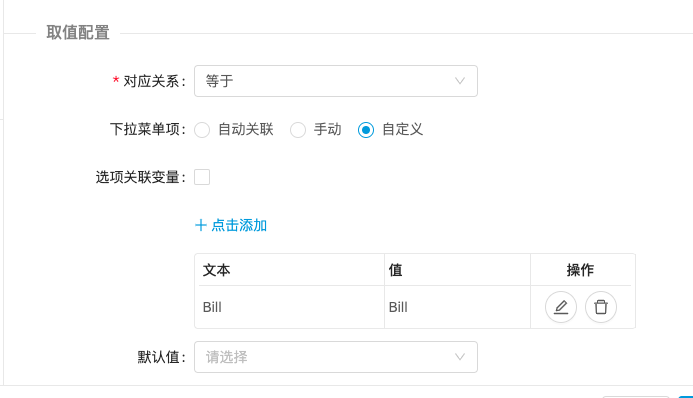This screenshot has width=693, height=398.
Task: Click the 下拉菜单项 field label
Action: tap(148, 129)
